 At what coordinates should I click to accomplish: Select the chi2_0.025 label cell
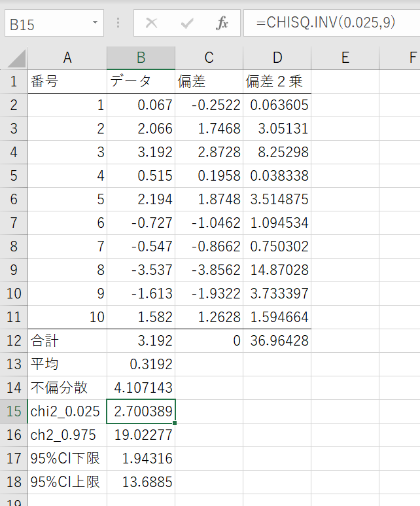click(67, 412)
